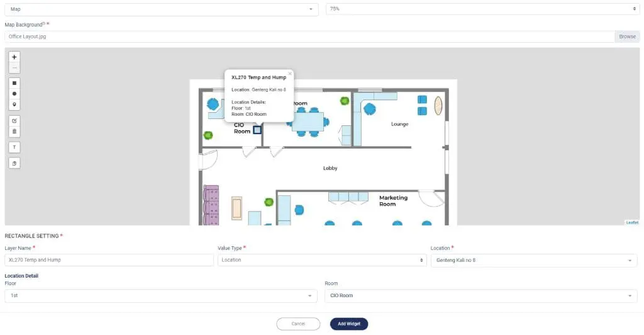Viewport: 644px width, 335px height.
Task: Open the Floor dropdown set to 1st
Action: tap(161, 295)
